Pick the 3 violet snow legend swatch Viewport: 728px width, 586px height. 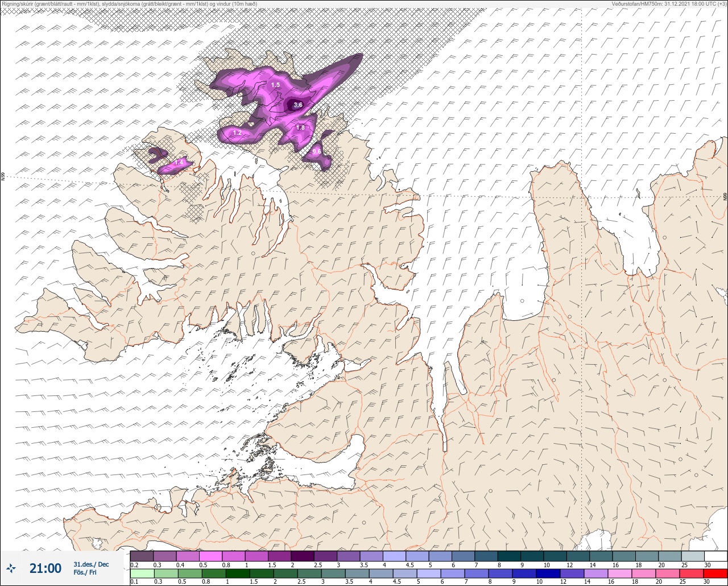(348, 556)
